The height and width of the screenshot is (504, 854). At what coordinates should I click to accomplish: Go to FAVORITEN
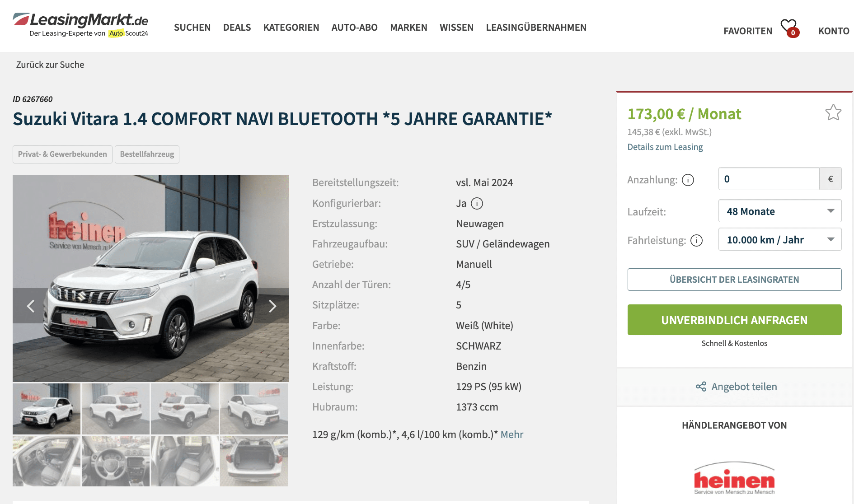(748, 31)
